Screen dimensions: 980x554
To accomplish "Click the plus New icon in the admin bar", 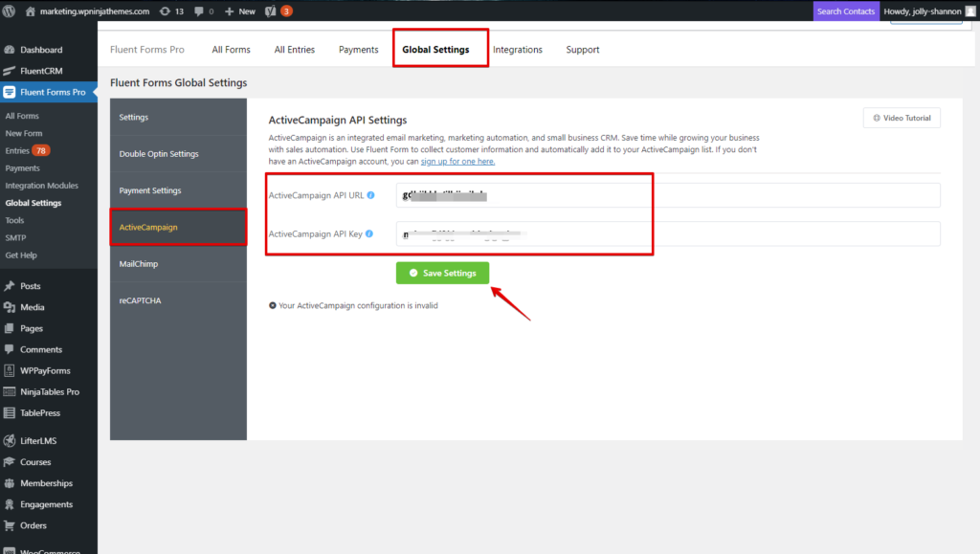I will [230, 11].
